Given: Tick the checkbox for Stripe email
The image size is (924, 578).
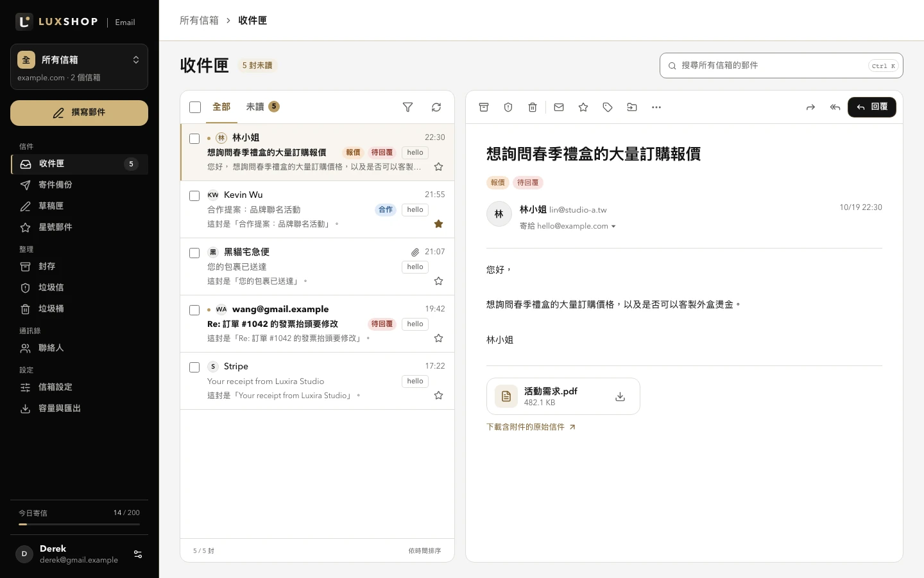Looking at the screenshot, I should tap(194, 367).
